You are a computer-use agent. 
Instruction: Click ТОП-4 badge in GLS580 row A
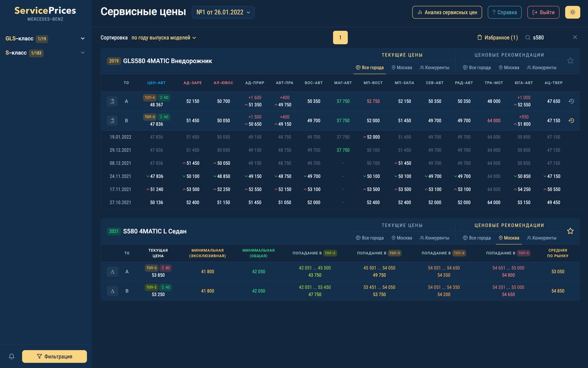click(x=149, y=98)
